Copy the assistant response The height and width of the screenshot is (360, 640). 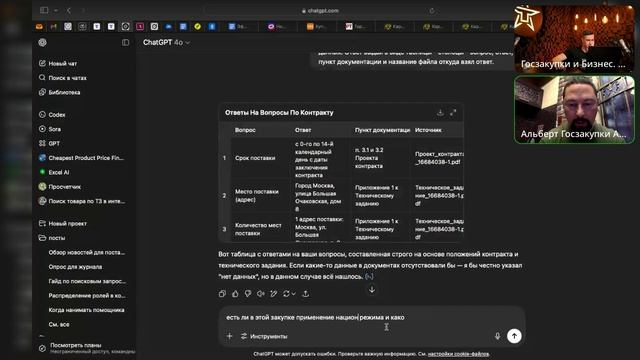click(222, 293)
